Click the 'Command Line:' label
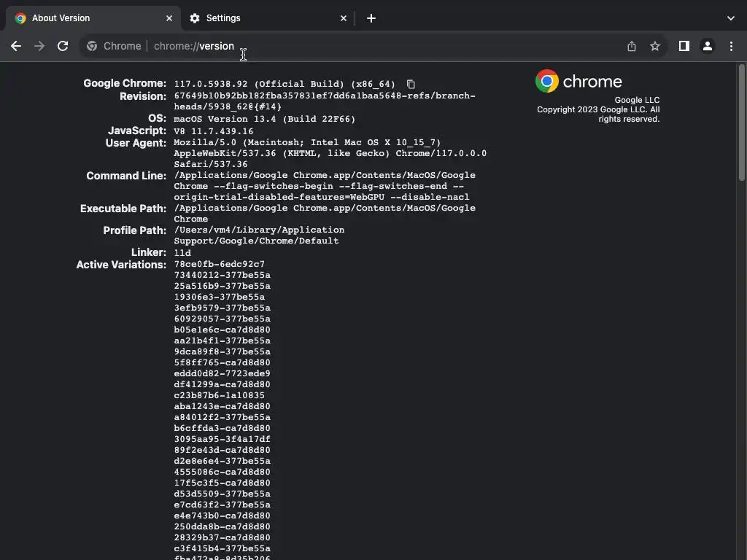747x560 pixels. click(126, 176)
